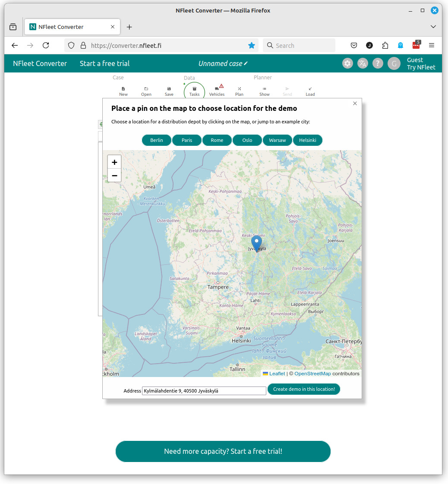Image resolution: width=448 pixels, height=484 pixels.
Task: Click the Firefox Search box
Action: (x=299, y=46)
